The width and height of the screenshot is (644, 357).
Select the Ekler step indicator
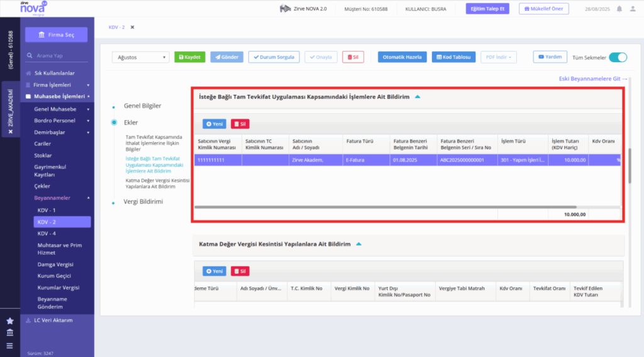coord(114,123)
